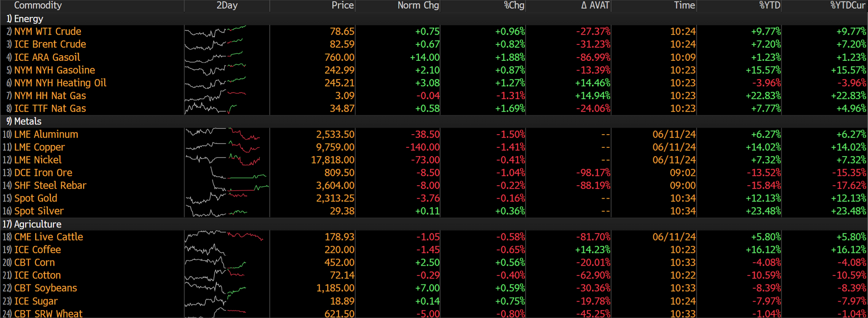Click Gasoil price 760.00

339,57
